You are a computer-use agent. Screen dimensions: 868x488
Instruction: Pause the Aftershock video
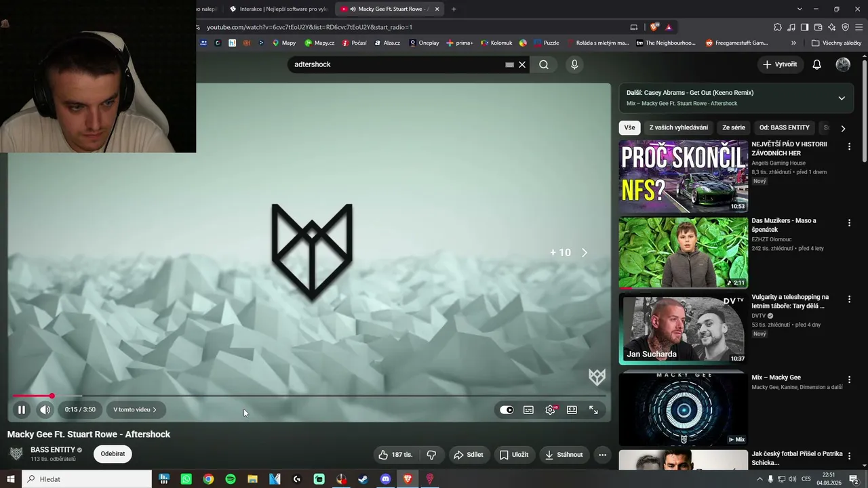click(22, 409)
